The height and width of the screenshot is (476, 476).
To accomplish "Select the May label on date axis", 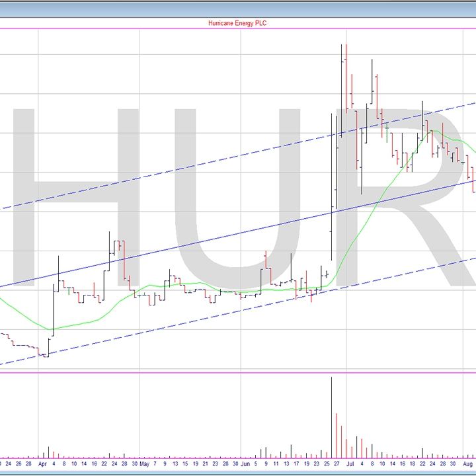I will [144, 464].
